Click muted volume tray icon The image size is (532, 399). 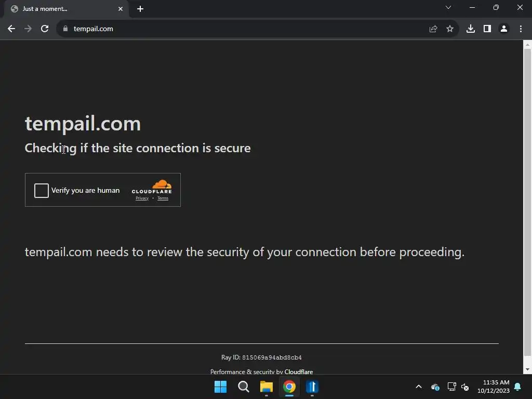coord(465,387)
